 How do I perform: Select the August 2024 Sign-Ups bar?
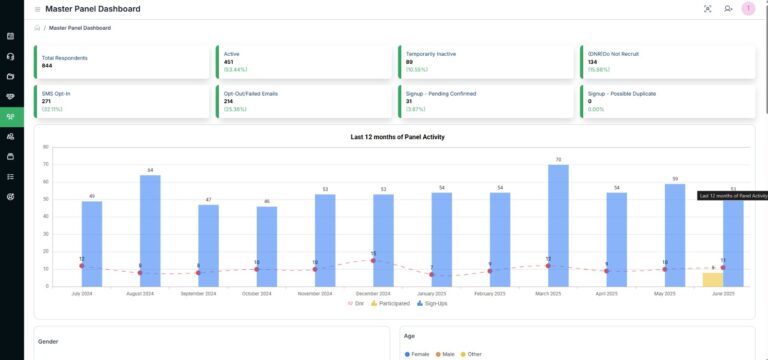[x=150, y=231]
